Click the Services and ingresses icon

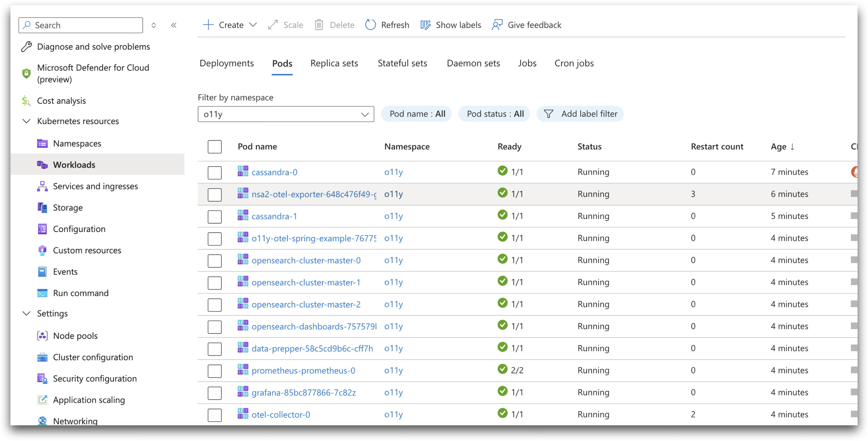click(42, 186)
